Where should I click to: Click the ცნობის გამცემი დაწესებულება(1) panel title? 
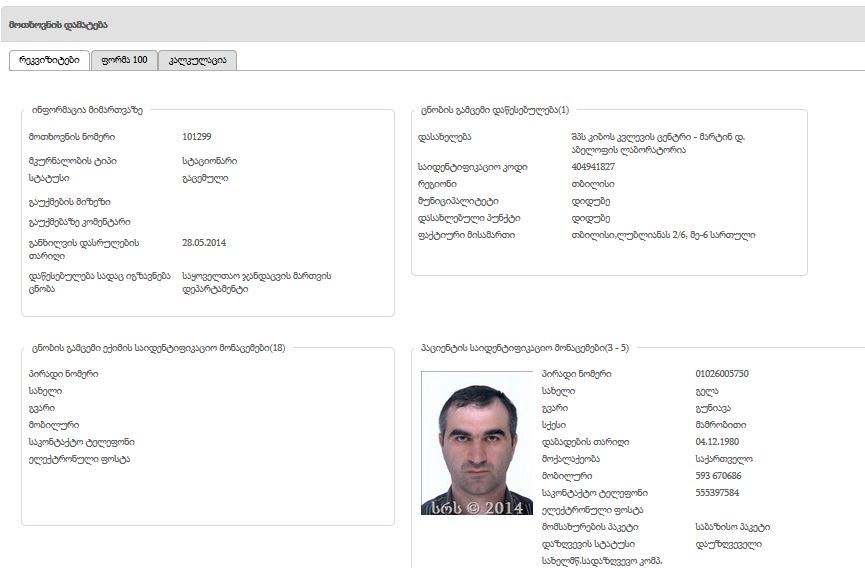pyautogui.click(x=495, y=110)
